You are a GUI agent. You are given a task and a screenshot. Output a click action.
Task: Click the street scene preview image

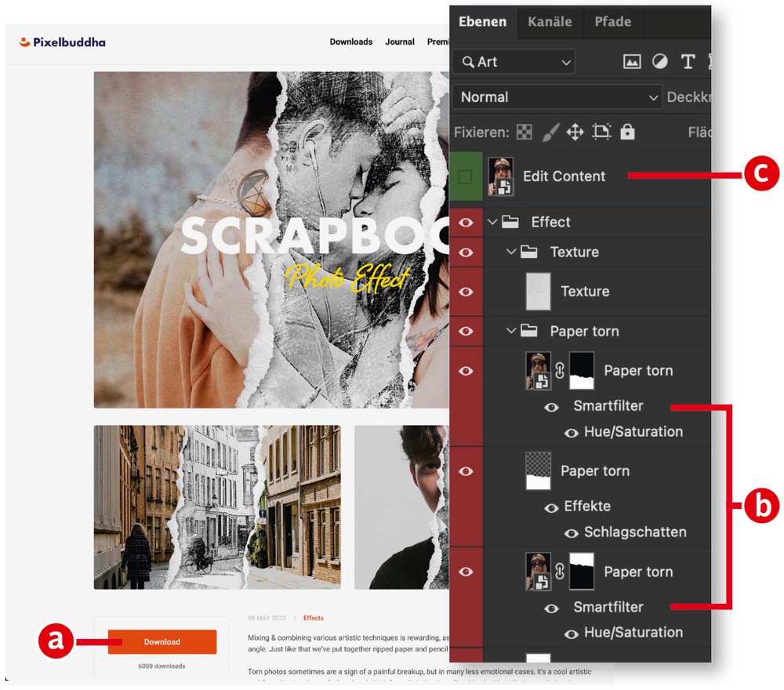point(217,507)
